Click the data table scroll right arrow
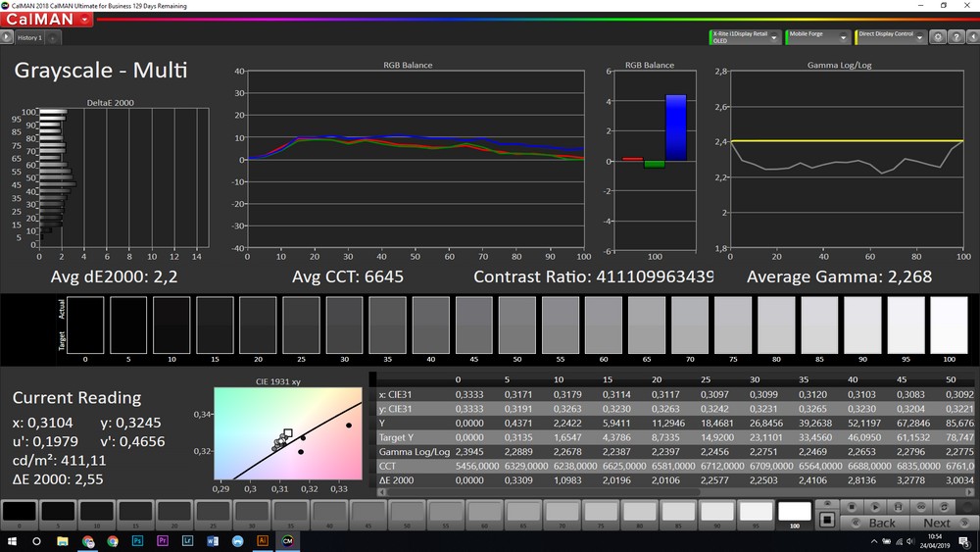This screenshot has width=980, height=552. pos(970,492)
